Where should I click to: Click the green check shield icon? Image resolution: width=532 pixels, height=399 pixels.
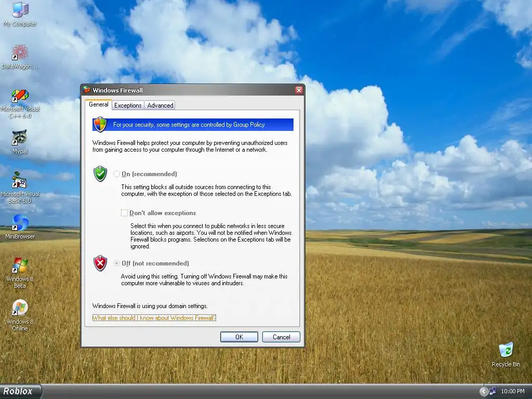point(100,174)
